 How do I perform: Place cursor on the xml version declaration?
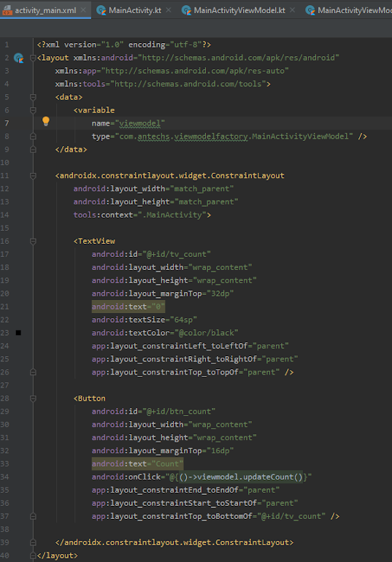(124, 45)
